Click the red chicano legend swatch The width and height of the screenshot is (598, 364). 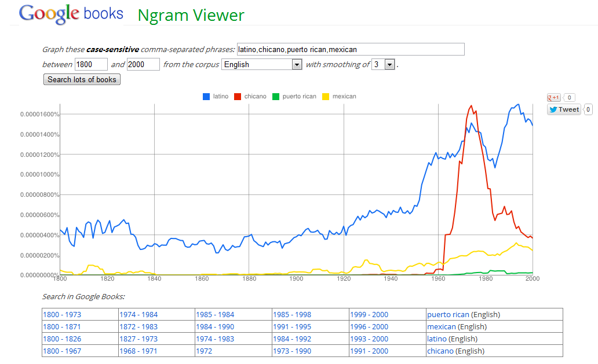coord(237,97)
